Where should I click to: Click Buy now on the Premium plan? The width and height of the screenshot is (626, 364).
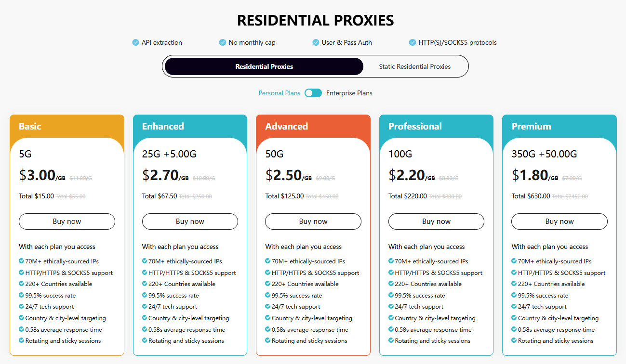point(559,221)
